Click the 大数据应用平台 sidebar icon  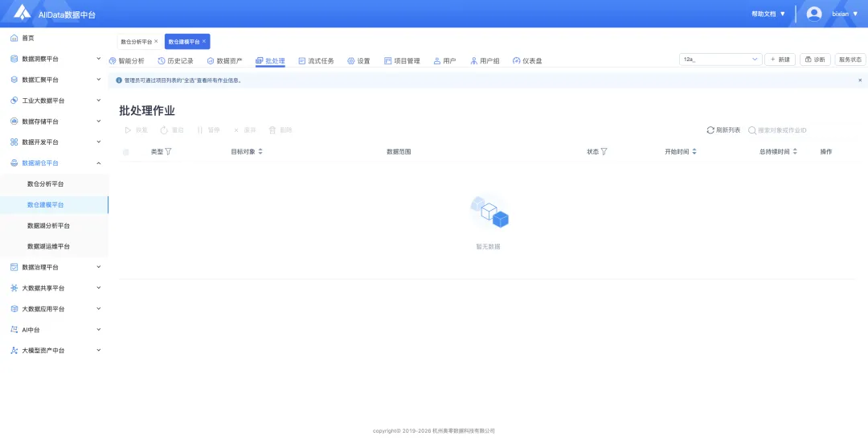click(14, 309)
